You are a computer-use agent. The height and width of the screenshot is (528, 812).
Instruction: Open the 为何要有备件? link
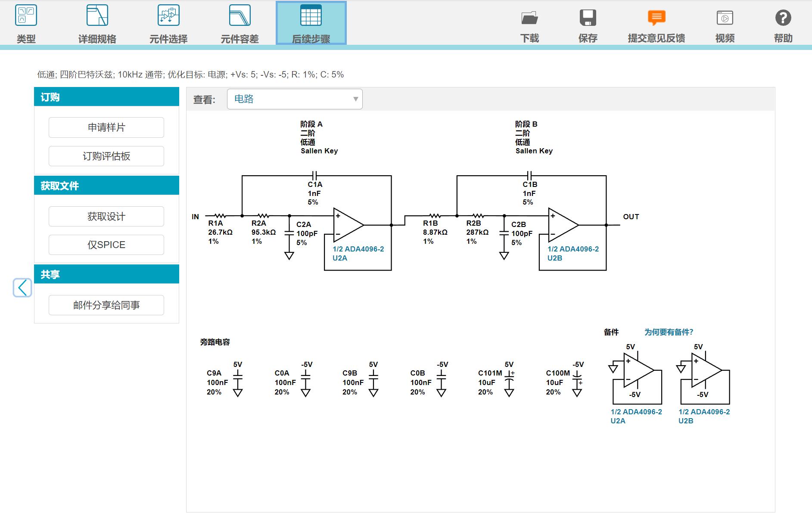point(669,332)
